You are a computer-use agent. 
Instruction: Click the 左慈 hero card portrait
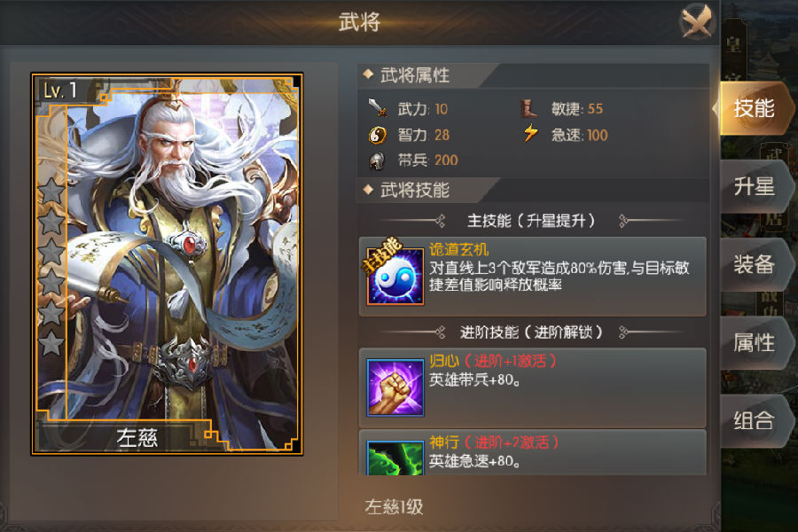point(167,263)
